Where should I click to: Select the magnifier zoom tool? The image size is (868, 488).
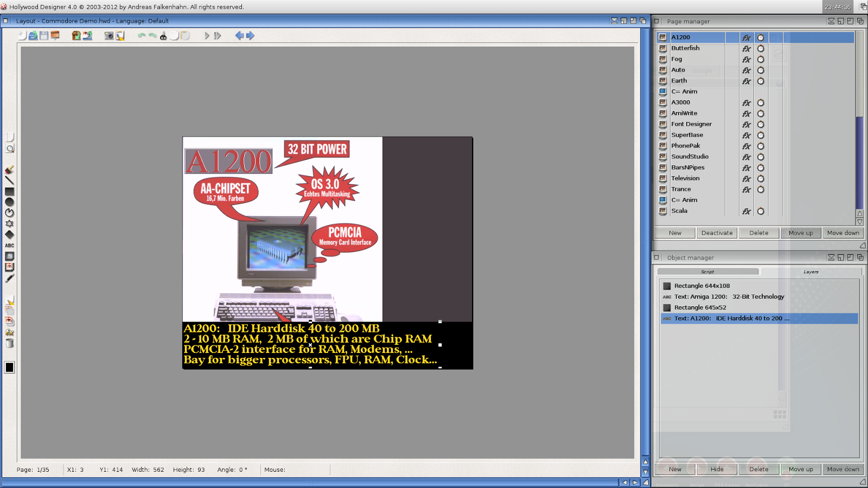(x=10, y=148)
